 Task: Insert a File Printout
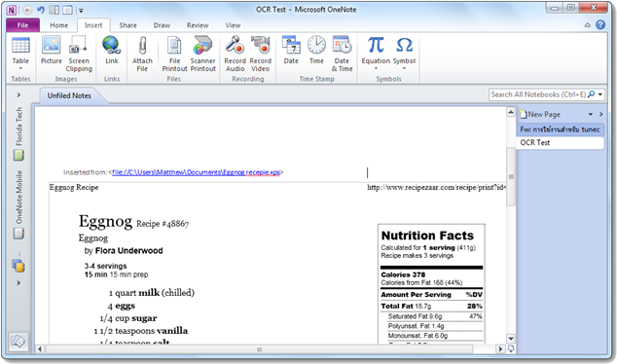click(x=174, y=54)
